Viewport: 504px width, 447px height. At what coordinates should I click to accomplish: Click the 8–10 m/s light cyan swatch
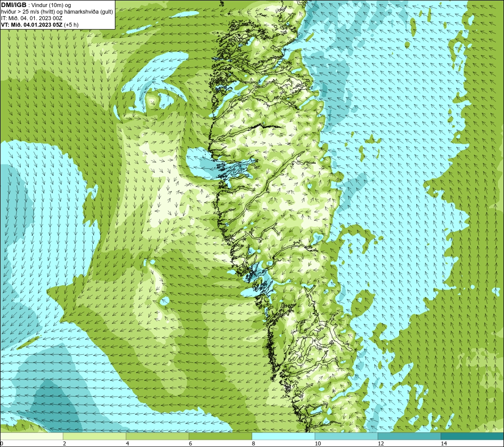pos(283,436)
